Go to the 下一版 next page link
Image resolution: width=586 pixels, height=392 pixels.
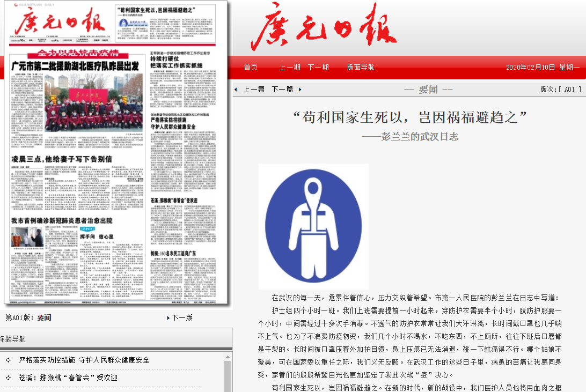(x=182, y=318)
